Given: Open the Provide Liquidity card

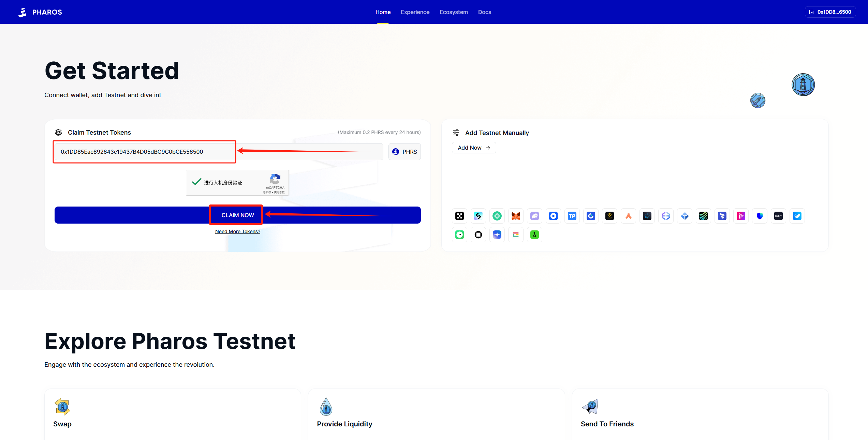Looking at the screenshot, I should click(x=436, y=414).
